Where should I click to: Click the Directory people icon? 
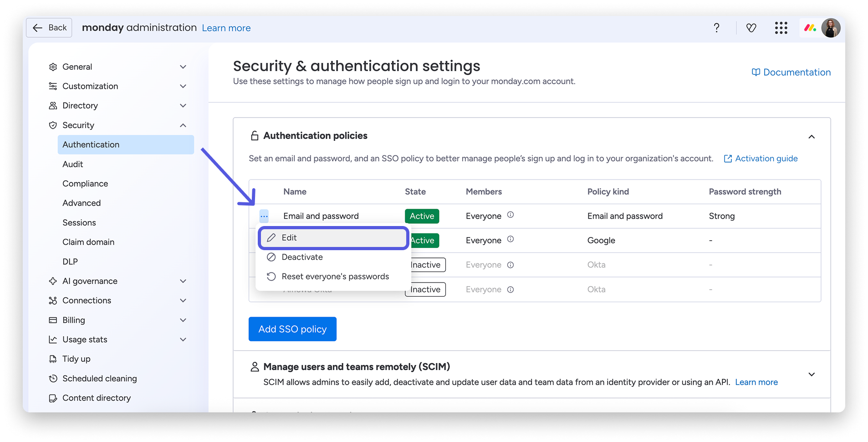click(53, 106)
